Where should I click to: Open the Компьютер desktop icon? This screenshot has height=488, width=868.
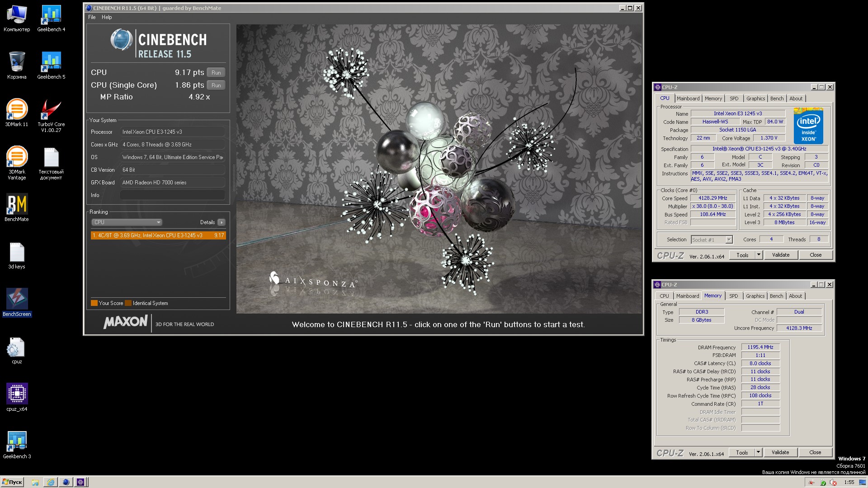[17, 18]
